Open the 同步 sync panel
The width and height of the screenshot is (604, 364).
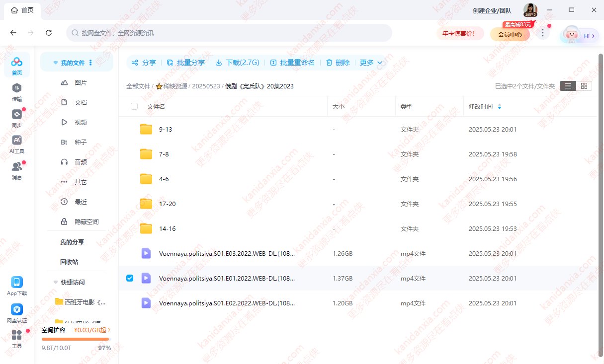[x=17, y=118]
